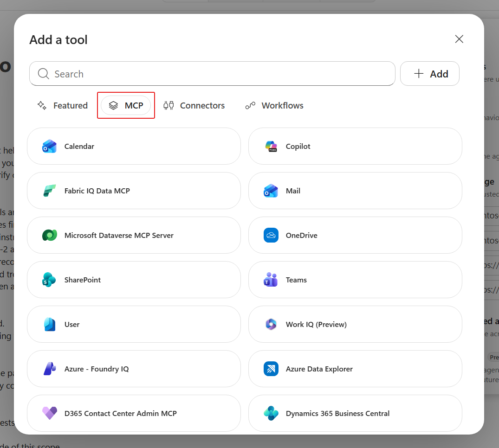Open the Connectors tab
Viewport: 499px width, 448px height.
[194, 105]
